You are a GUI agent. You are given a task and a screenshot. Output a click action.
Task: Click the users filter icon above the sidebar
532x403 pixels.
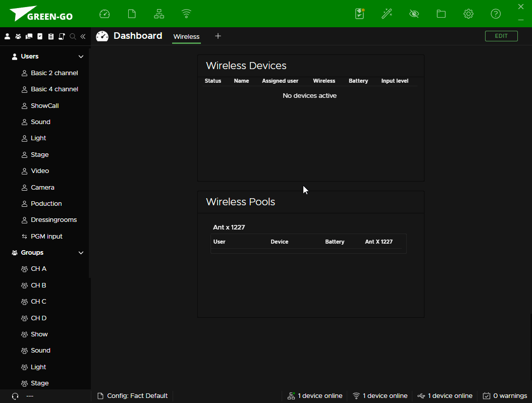[7, 36]
